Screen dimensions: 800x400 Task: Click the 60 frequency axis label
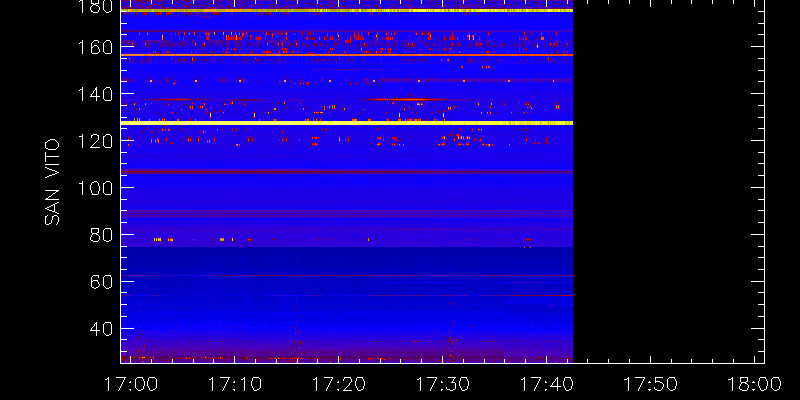coord(101,282)
